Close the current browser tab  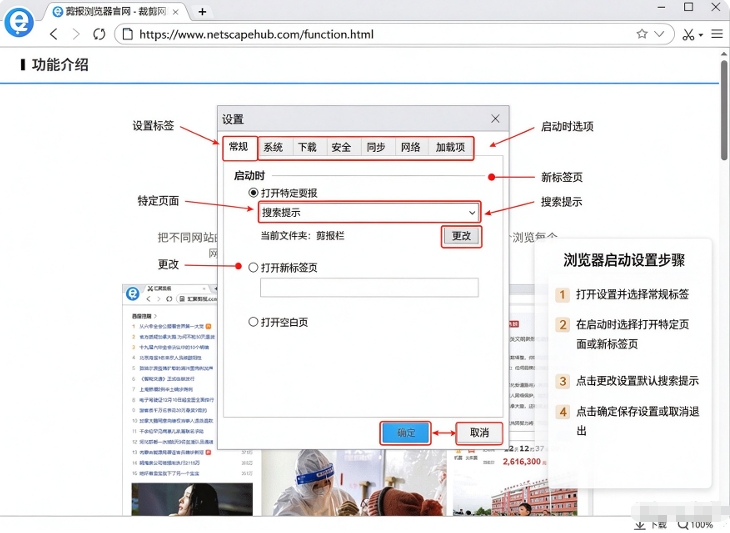pyautogui.click(x=176, y=12)
